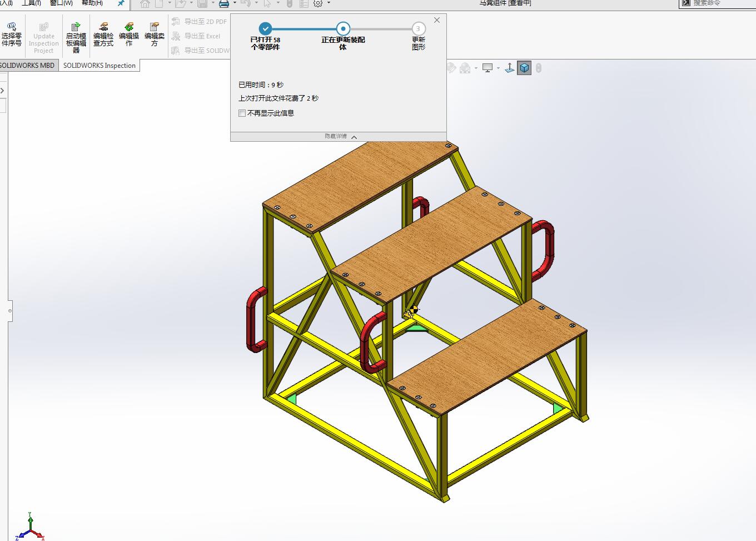The width and height of the screenshot is (756, 541).
Task: Collapse details via 隐藏详情 chevron
Action: click(x=354, y=137)
